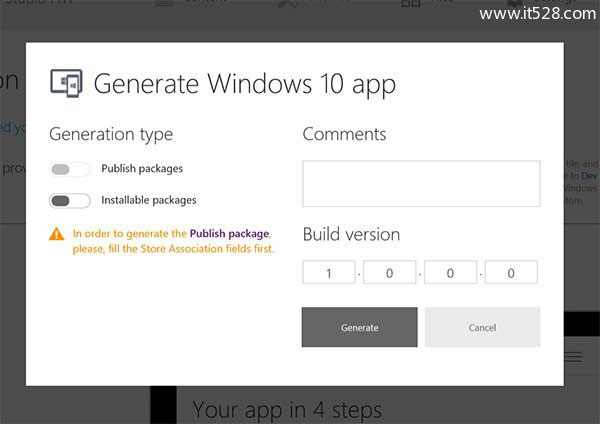
Task: Select the fourth build version number field
Action: [x=511, y=272]
